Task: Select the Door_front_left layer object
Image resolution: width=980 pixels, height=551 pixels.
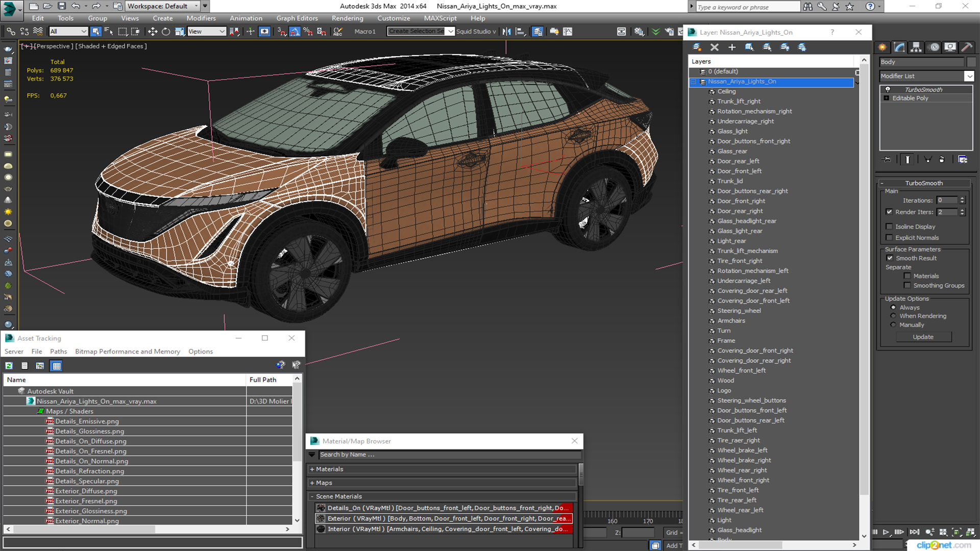Action: pos(739,171)
